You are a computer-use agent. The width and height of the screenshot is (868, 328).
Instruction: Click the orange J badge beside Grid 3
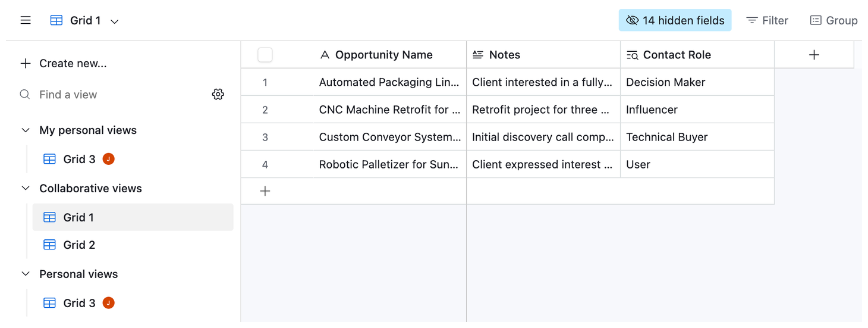pyautogui.click(x=109, y=159)
